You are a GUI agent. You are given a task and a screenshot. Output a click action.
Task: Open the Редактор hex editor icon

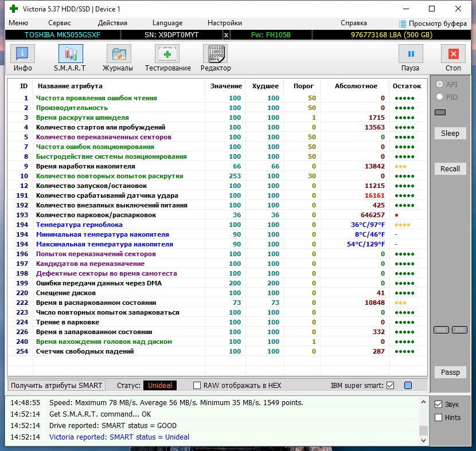pos(215,54)
